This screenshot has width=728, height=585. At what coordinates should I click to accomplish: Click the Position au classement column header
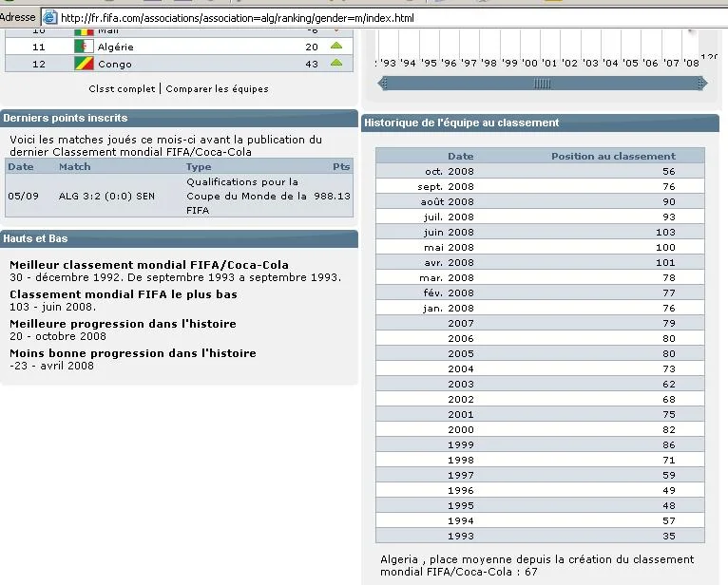613,156
